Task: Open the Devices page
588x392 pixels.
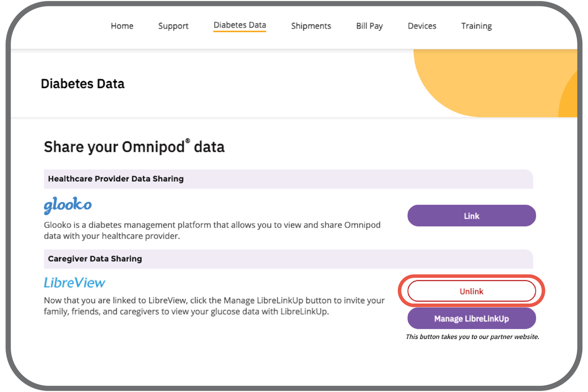Action: point(422,26)
